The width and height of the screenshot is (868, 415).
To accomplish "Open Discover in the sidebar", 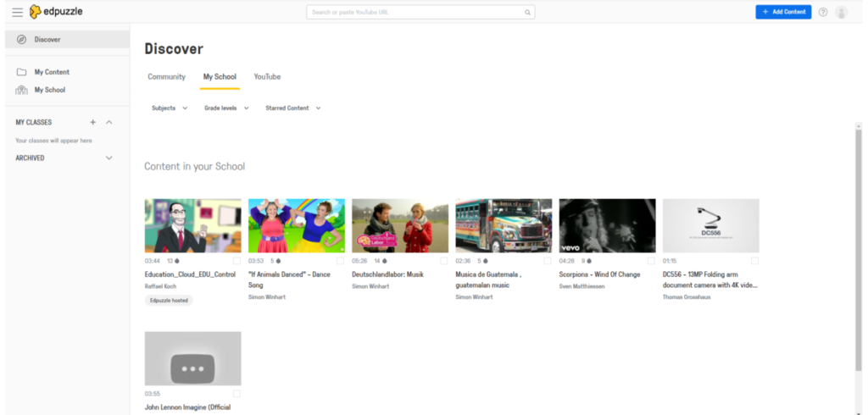I will (68, 39).
